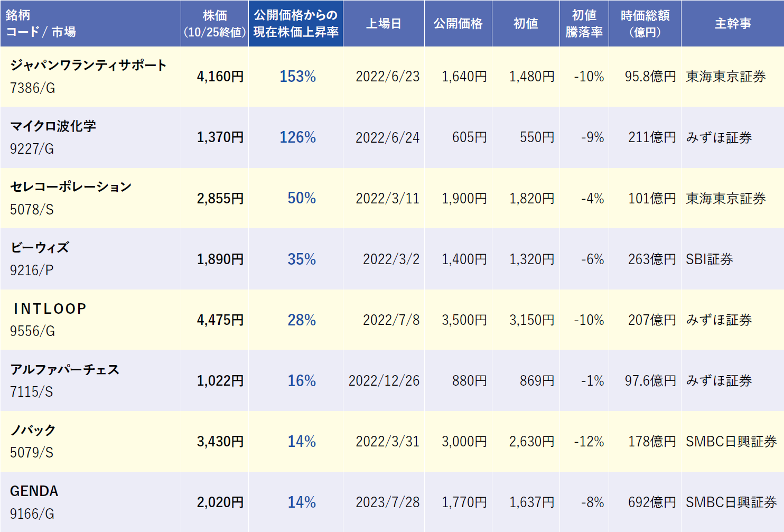Click the アルファパーチェス stock name
This screenshot has width=784, height=532.
coord(65,369)
